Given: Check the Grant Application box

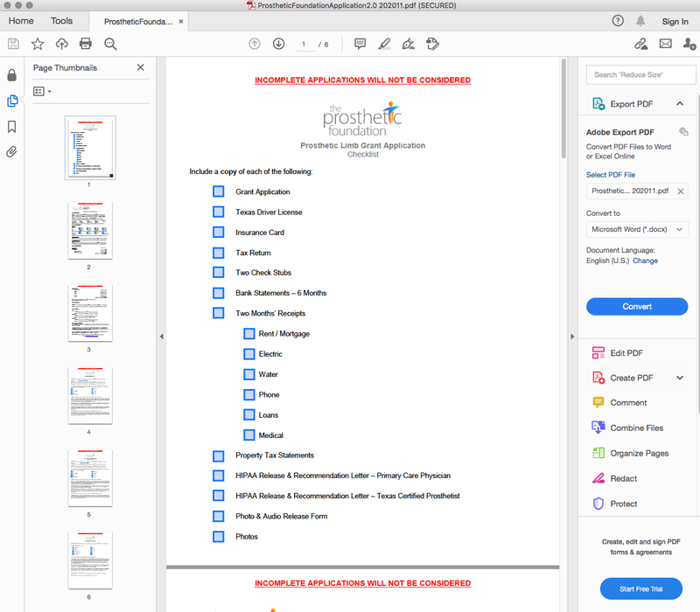Looking at the screenshot, I should coord(218,191).
